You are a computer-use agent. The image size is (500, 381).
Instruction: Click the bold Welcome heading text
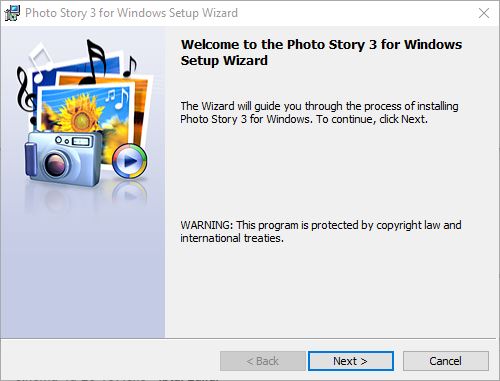point(321,53)
